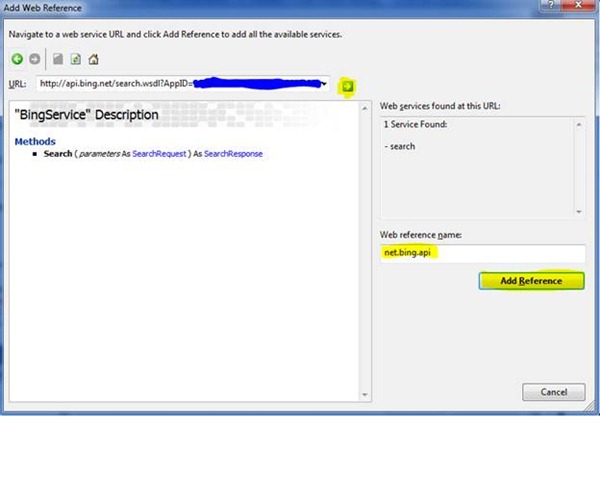
Task: Click the Stop loading toolbar icon
Action: pos(58,59)
